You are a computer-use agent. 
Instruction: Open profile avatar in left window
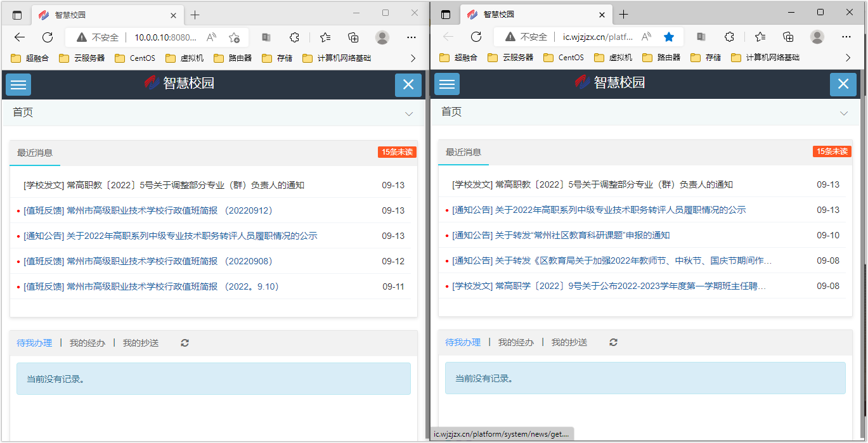382,37
